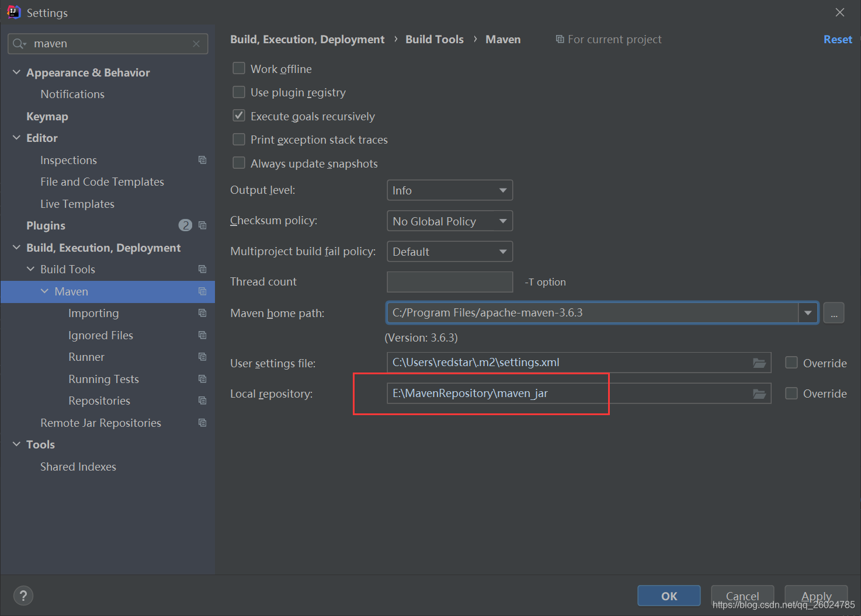Open the help question mark button
Screen dimensions: 861x616
tap(23, 596)
